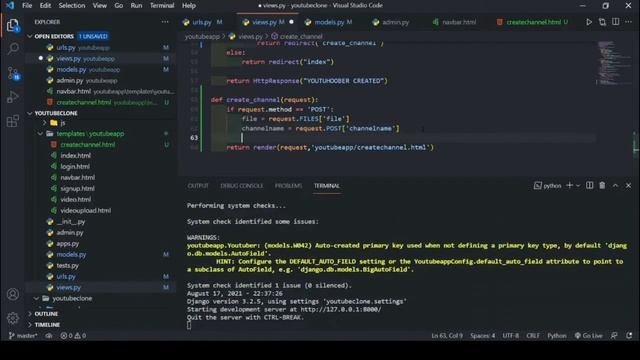The height and width of the screenshot is (360, 640).
Task: Click the Run Python File play icon
Action: (589, 22)
